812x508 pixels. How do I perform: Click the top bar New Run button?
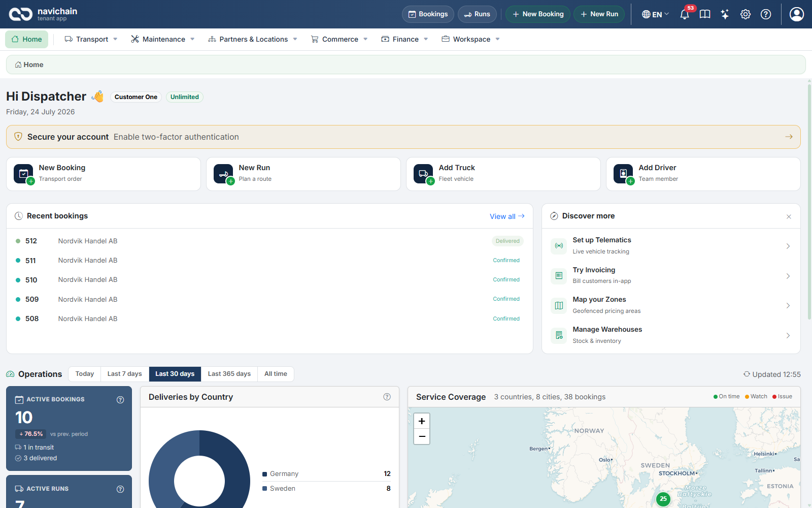[x=599, y=14]
